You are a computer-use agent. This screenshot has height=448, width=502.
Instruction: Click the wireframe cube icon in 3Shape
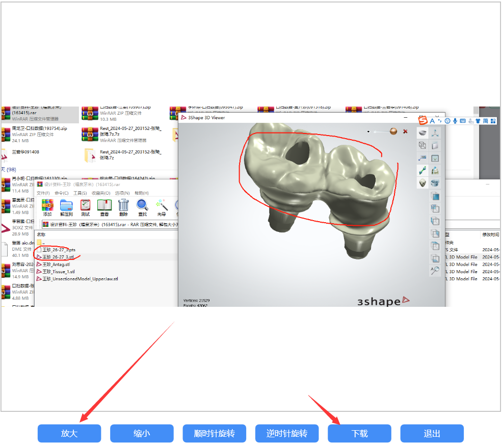(x=422, y=145)
